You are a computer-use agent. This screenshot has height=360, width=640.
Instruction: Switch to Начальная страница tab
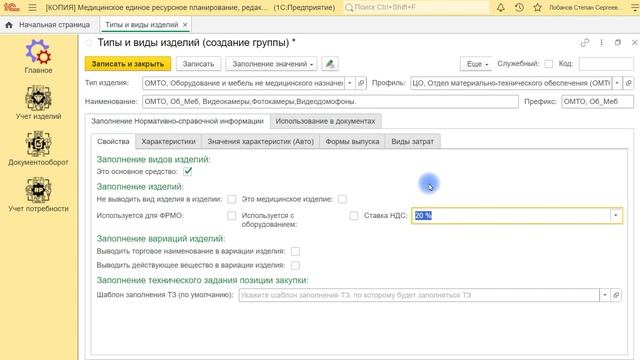(50, 25)
